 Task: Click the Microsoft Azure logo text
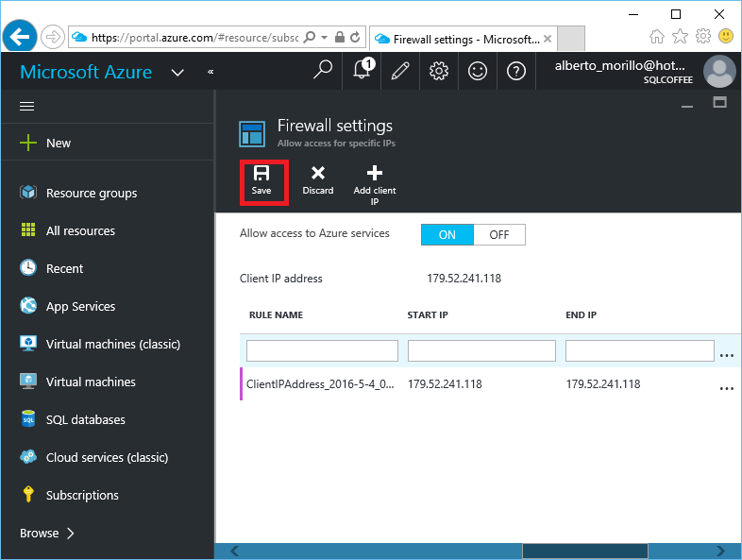tap(86, 72)
